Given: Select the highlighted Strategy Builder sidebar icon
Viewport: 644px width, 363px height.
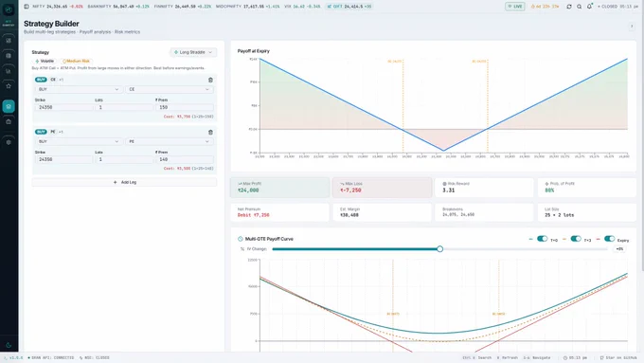Looking at the screenshot, I should tap(9, 106).
